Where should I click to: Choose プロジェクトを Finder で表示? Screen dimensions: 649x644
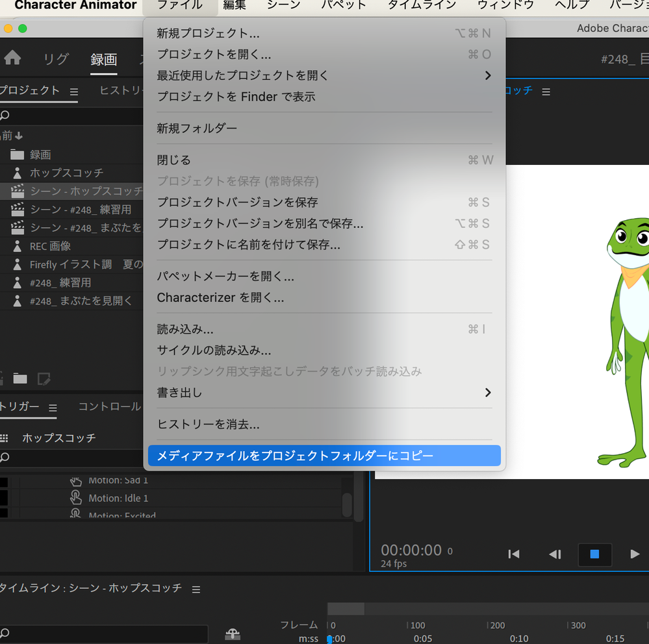pos(324,96)
